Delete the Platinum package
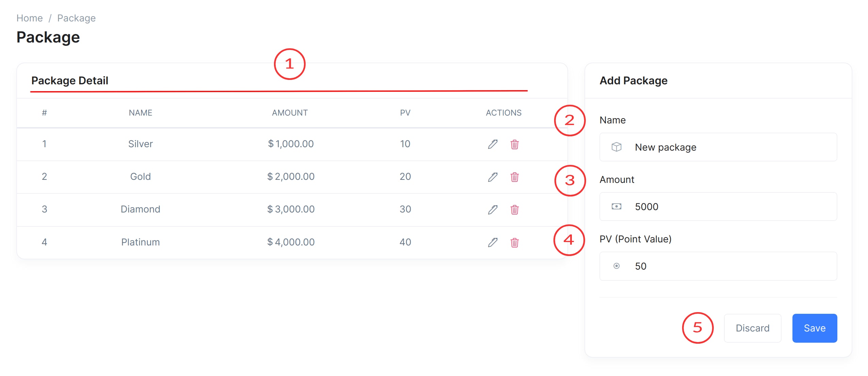The image size is (868, 376). click(x=514, y=242)
